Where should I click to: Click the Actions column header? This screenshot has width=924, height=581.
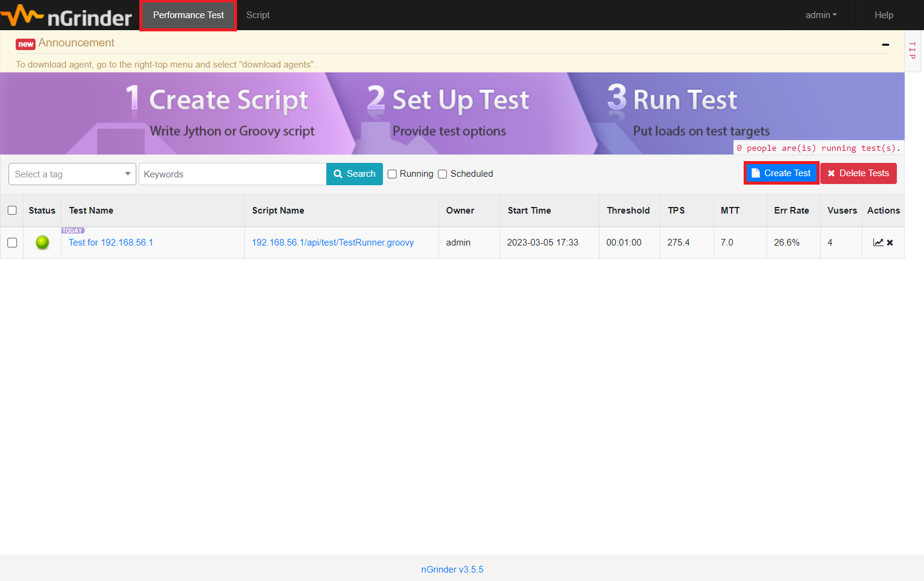(x=884, y=211)
